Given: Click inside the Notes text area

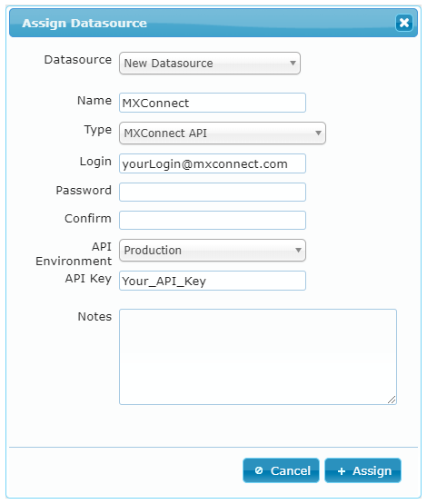Looking at the screenshot, I should [258, 357].
